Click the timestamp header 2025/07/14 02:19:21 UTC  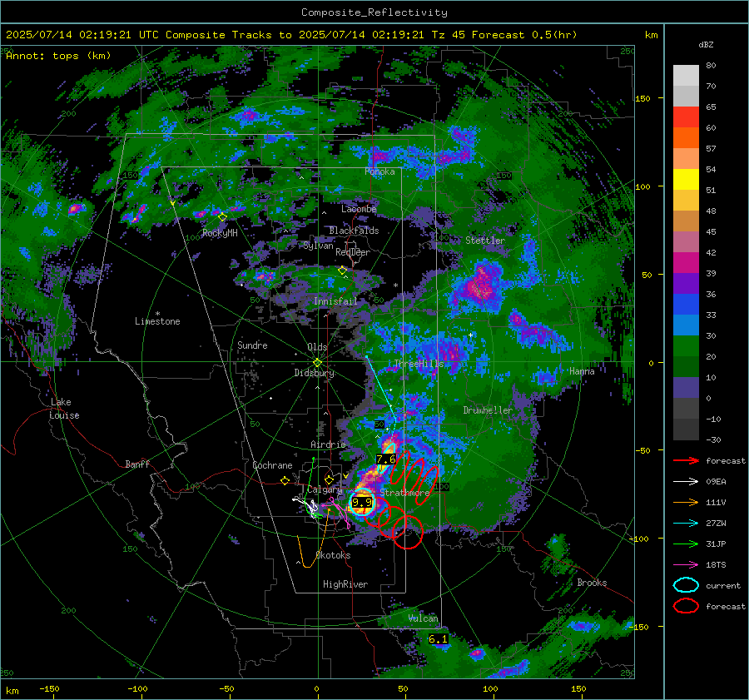[82, 35]
